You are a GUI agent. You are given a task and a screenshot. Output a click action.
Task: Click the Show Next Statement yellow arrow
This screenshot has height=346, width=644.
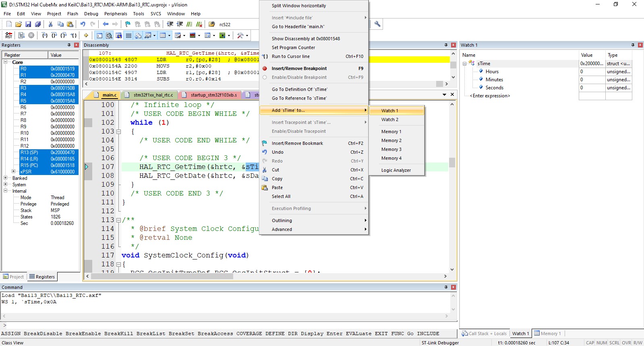pos(86,35)
